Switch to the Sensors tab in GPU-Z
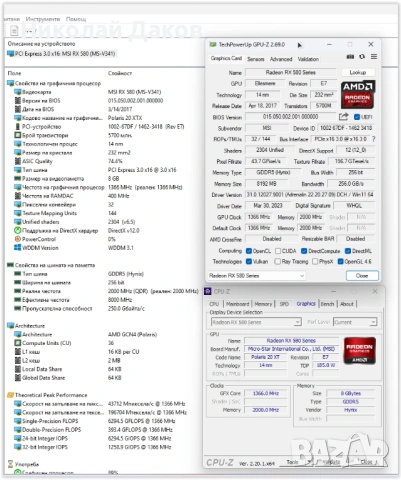Image resolution: width=401 pixels, height=480 pixels. [x=256, y=59]
